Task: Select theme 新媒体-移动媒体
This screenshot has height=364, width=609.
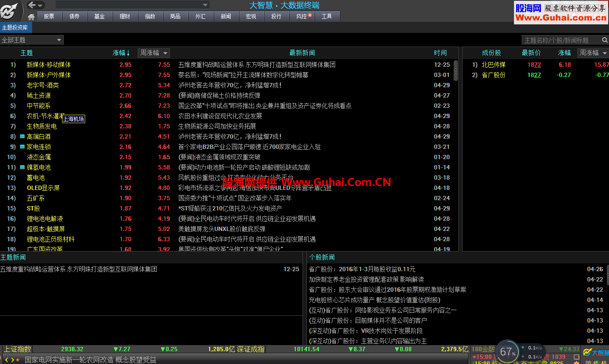Action: tap(49, 65)
